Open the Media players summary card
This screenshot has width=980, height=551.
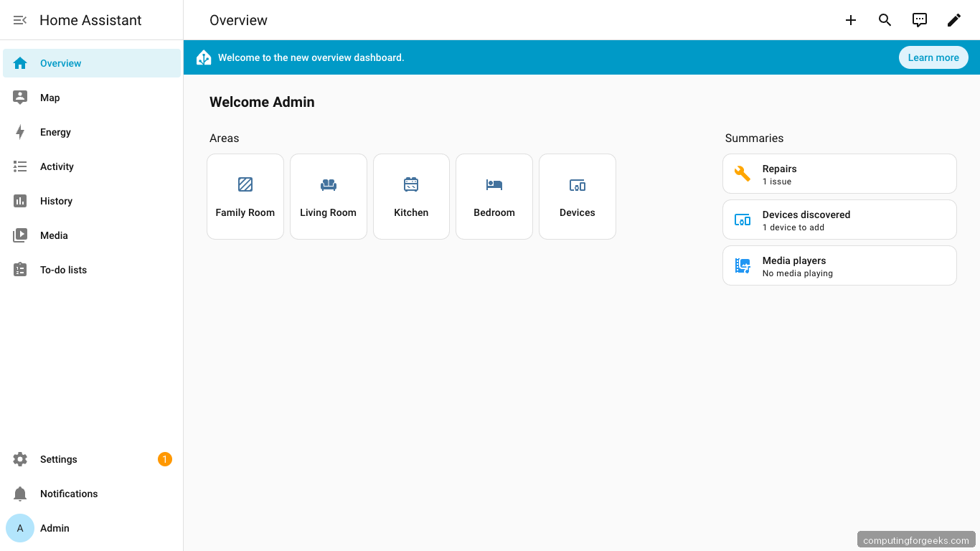(839, 265)
